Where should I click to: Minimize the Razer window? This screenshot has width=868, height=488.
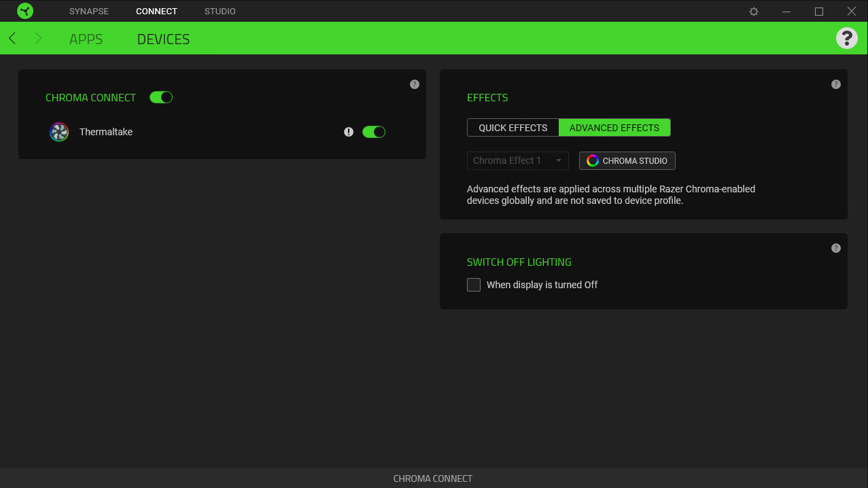tap(786, 12)
